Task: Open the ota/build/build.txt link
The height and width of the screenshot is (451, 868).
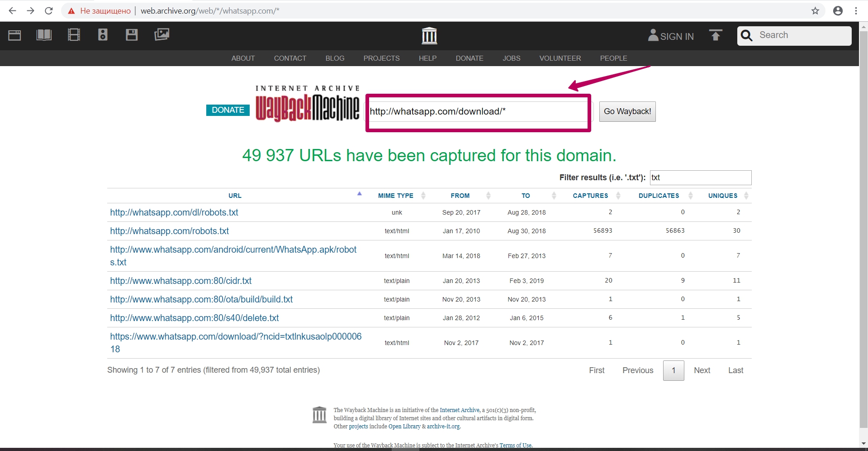Action: click(x=201, y=299)
